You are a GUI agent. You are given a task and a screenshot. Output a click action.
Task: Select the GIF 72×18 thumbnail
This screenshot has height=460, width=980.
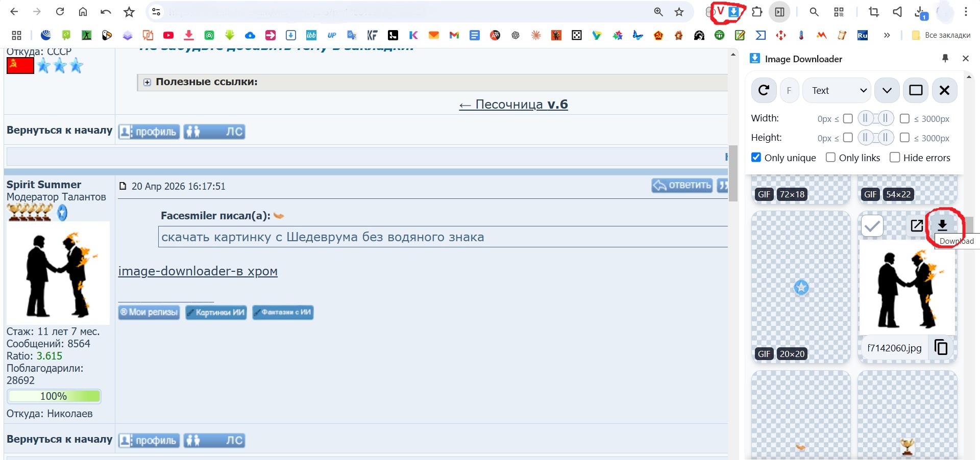click(801, 189)
